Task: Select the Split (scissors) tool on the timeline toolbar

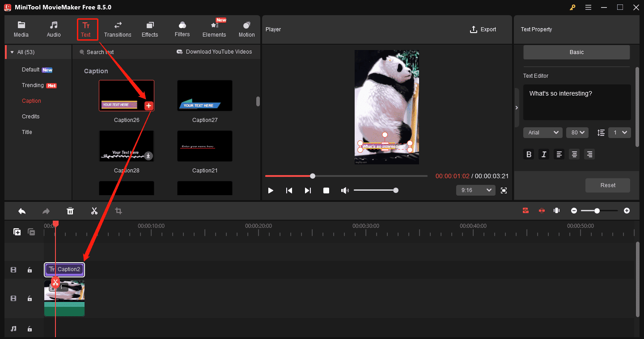Action: (94, 210)
